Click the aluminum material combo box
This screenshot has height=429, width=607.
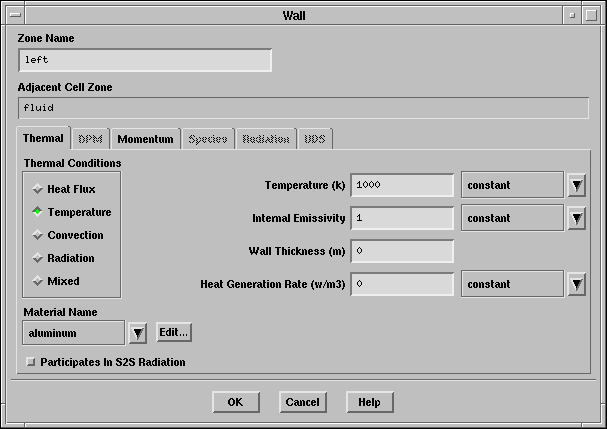click(74, 333)
